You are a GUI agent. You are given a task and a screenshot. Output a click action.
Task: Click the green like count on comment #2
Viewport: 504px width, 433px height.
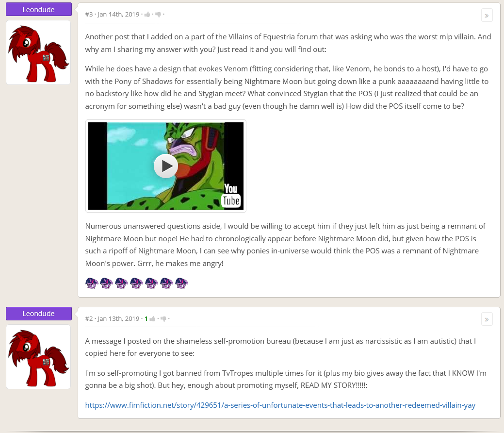(146, 319)
